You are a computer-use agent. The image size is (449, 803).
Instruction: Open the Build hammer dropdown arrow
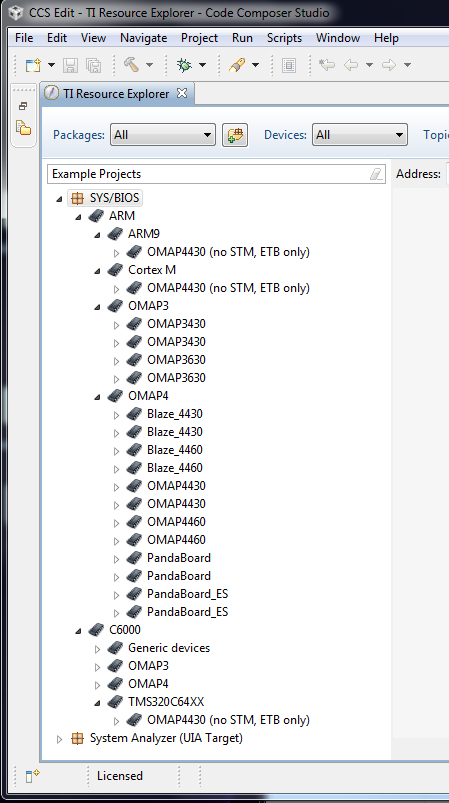tap(149, 65)
